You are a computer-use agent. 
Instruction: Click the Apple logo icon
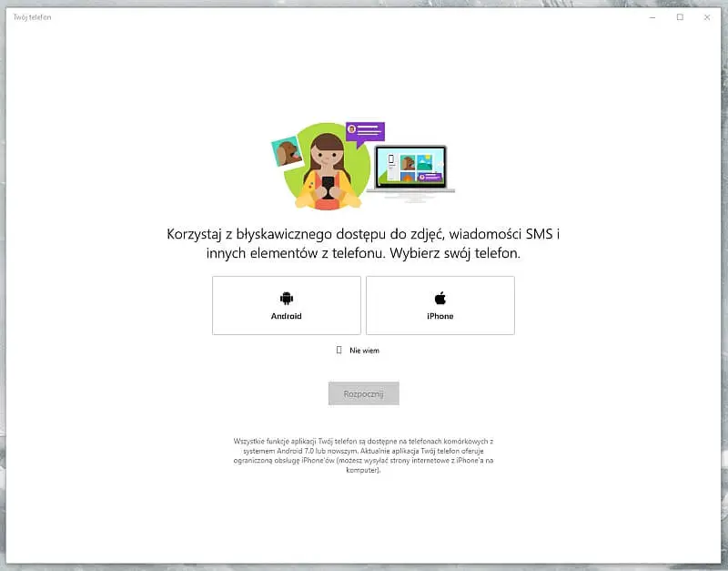440,298
